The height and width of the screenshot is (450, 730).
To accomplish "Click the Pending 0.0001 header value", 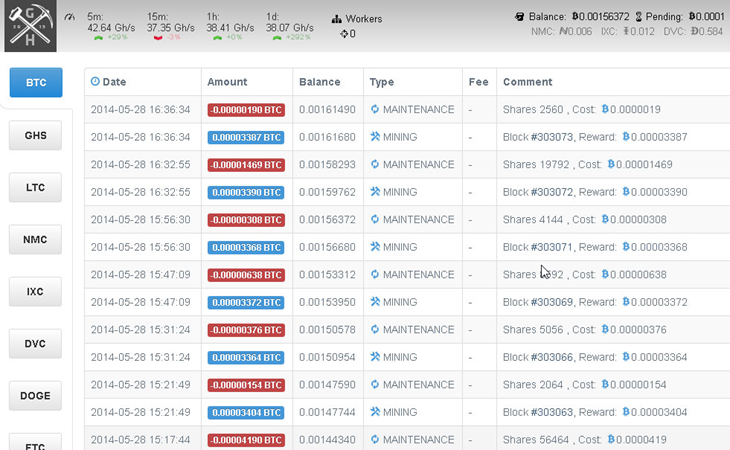I will (x=707, y=17).
